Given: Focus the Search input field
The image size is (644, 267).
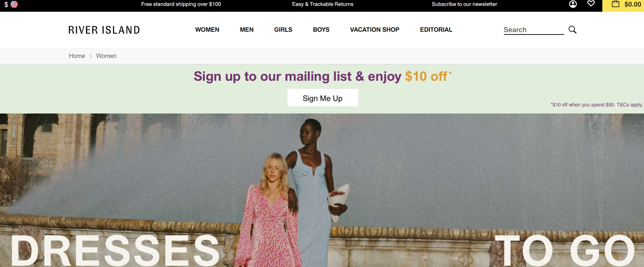Looking at the screenshot, I should click(533, 30).
